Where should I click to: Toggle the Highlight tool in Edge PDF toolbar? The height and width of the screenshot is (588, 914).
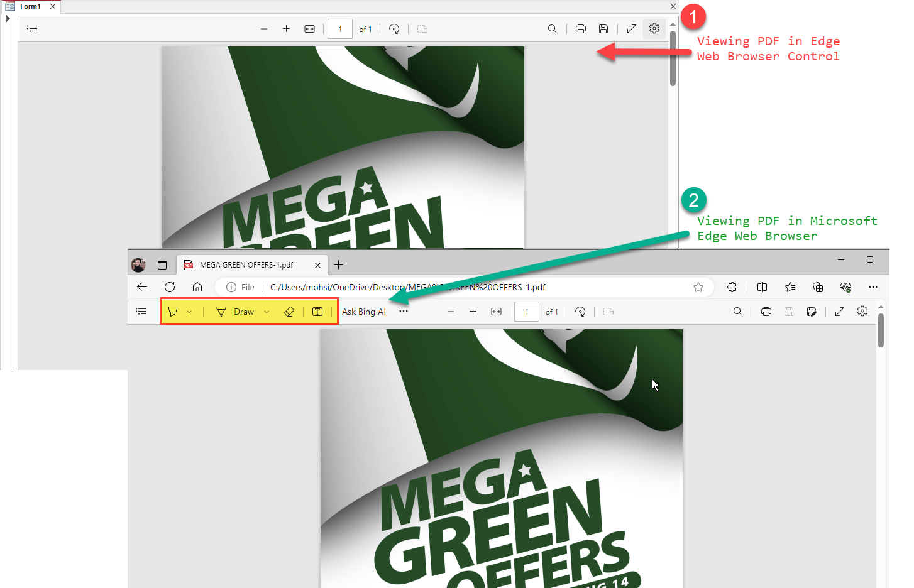click(173, 312)
